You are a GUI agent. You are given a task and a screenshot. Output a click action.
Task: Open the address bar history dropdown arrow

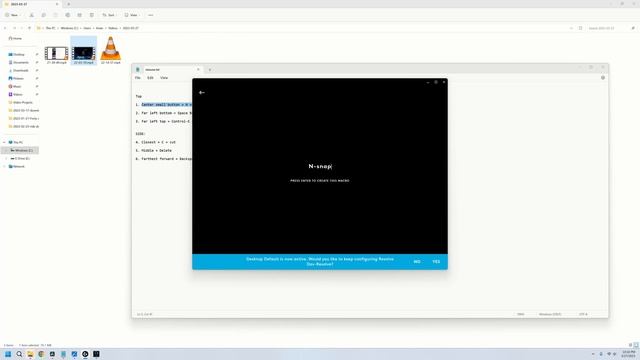tap(571, 28)
